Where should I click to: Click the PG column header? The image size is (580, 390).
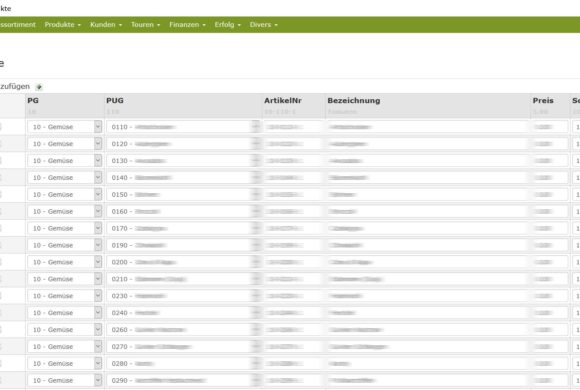point(33,101)
